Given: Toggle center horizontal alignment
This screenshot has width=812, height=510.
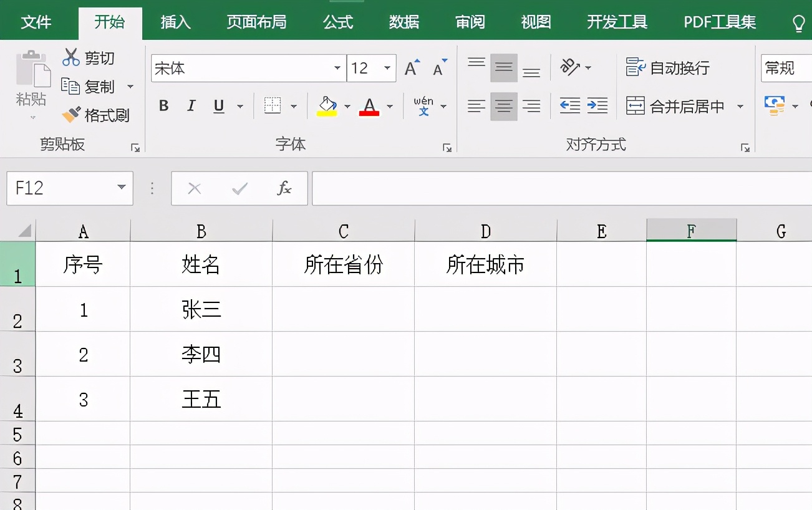Looking at the screenshot, I should pos(504,106).
